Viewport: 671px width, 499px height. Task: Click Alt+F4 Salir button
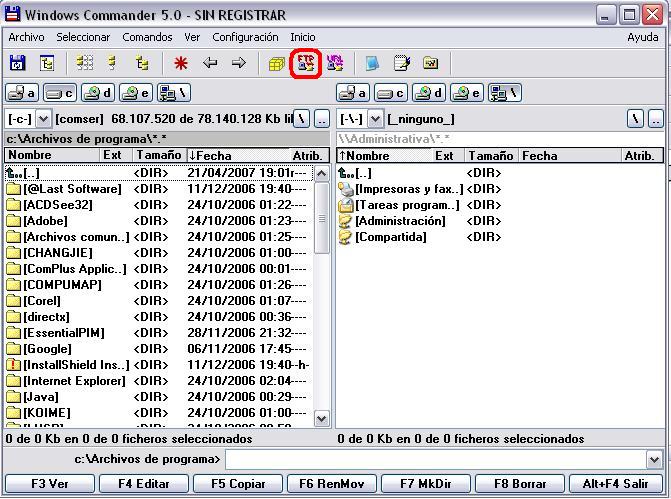click(615, 484)
